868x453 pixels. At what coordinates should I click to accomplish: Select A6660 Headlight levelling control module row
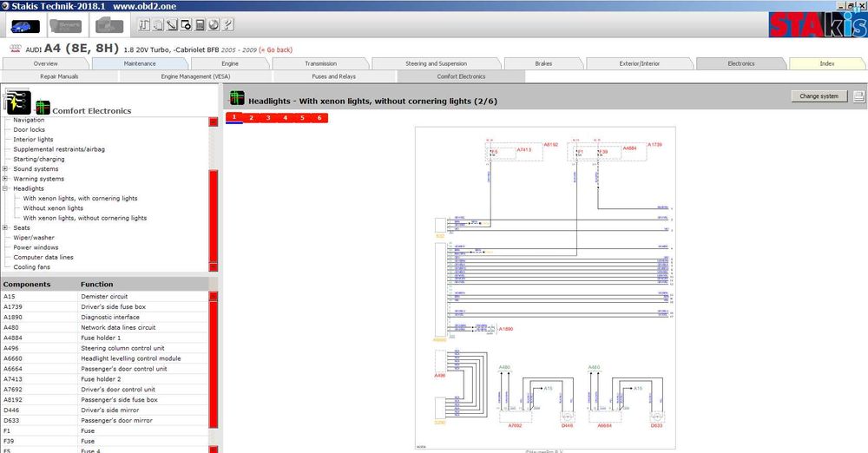[105, 358]
